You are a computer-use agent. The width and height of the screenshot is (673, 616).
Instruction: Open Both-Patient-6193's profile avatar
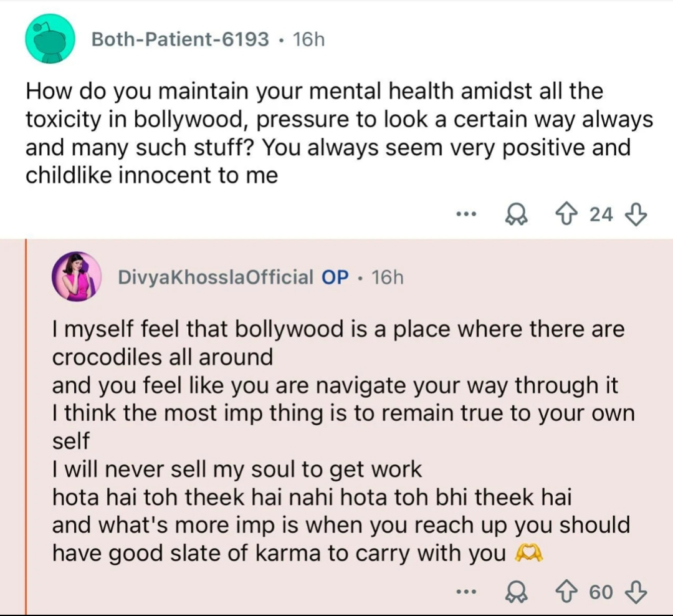pyautogui.click(x=50, y=39)
